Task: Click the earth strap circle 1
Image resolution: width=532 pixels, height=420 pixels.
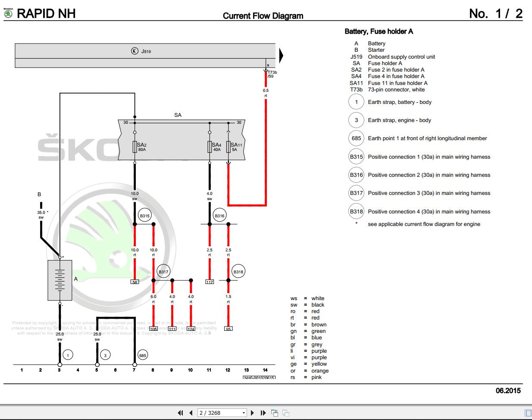Action: pos(68,355)
